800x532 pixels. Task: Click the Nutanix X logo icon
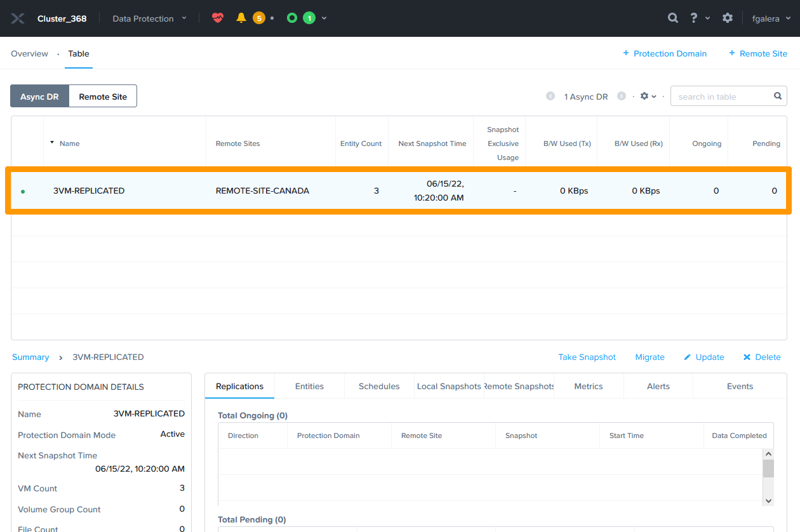pyautogui.click(x=18, y=18)
